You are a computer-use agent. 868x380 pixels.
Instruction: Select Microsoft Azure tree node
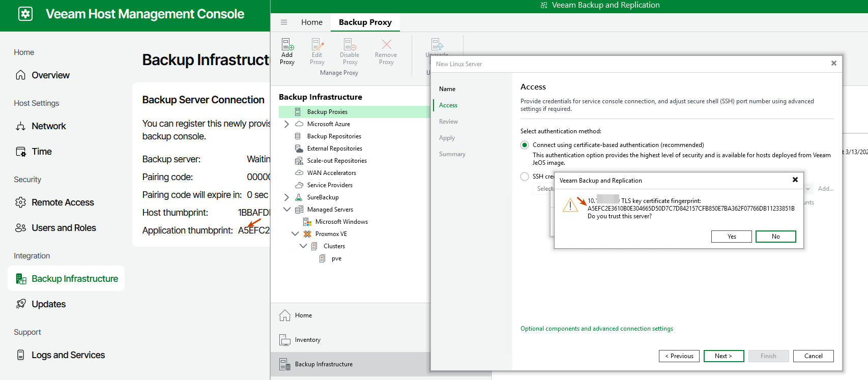[x=328, y=124]
